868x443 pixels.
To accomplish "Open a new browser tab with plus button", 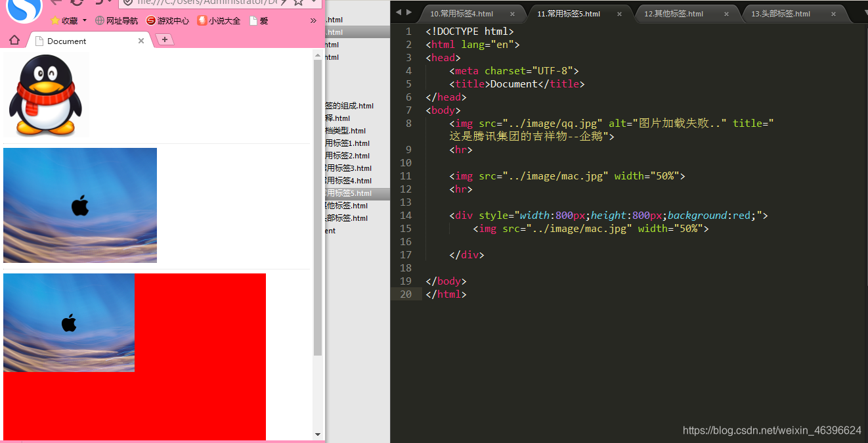I will pyautogui.click(x=164, y=40).
